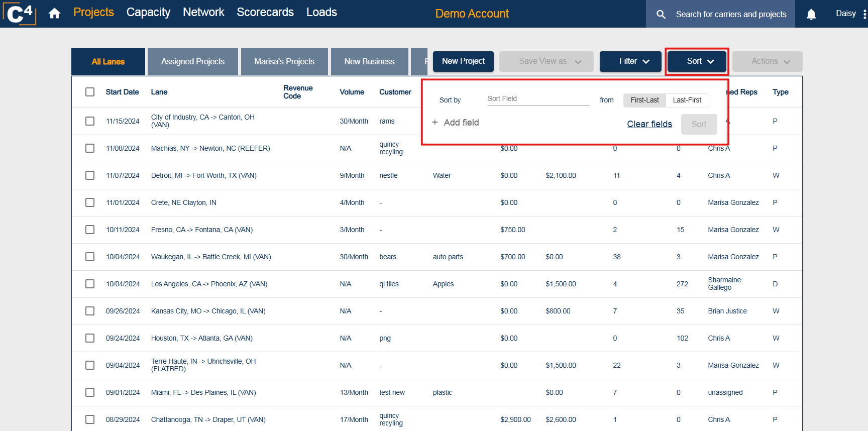This screenshot has height=431, width=868.
Task: Select the Crete, NE lane checkbox
Action: point(90,202)
